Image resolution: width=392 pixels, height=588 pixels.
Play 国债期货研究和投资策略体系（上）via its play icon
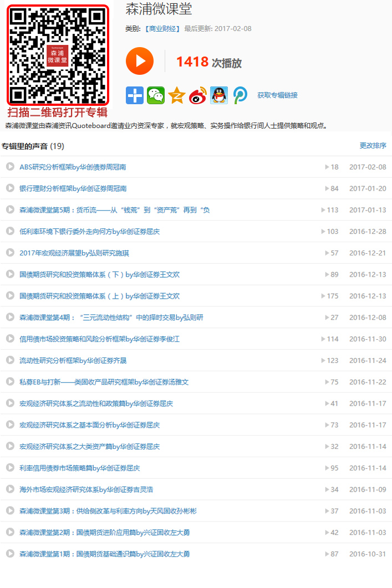pyautogui.click(x=10, y=296)
